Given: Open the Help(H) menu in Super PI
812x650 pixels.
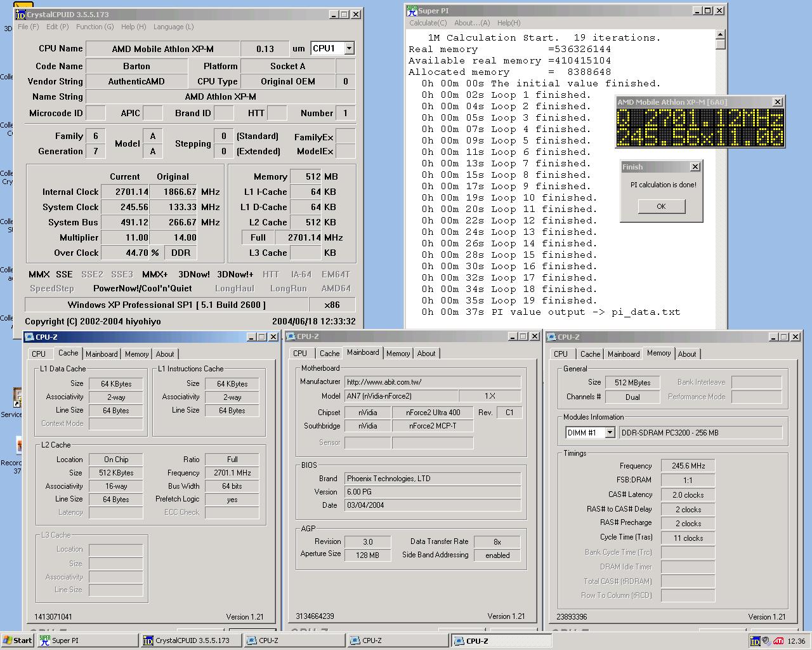Looking at the screenshot, I should click(509, 23).
